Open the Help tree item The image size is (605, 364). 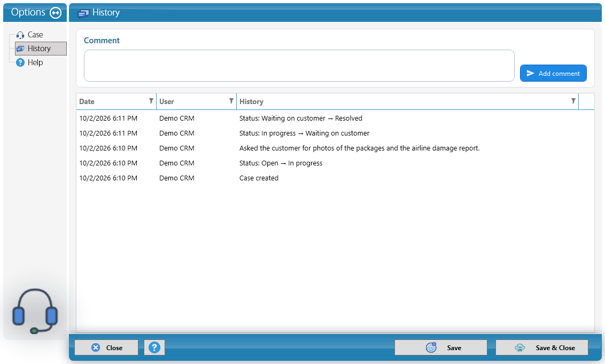click(35, 62)
